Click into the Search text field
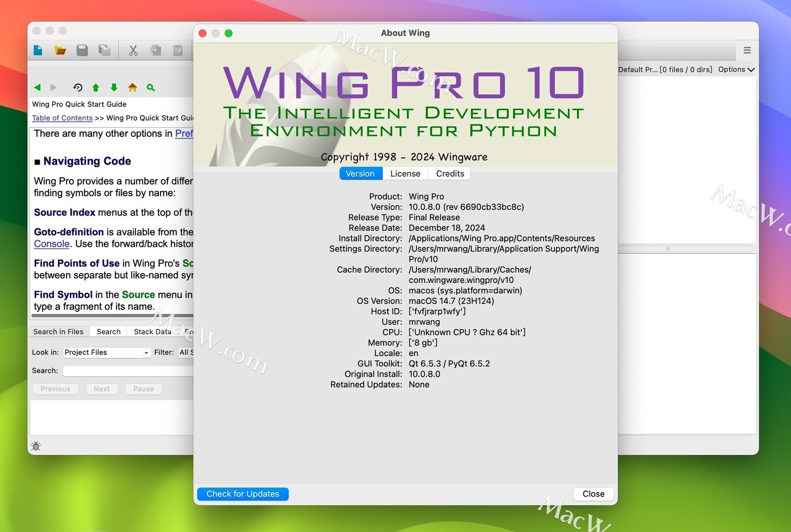The height and width of the screenshot is (532, 791). 128,371
